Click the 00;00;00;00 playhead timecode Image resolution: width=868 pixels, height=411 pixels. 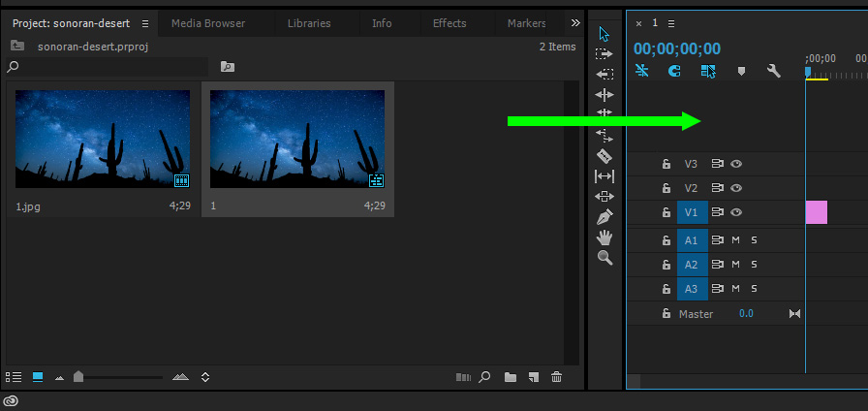677,48
